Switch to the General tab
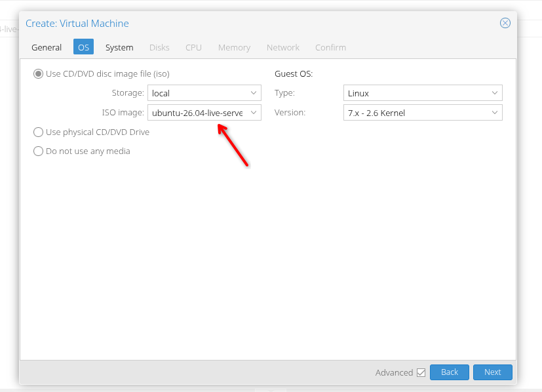This screenshot has height=392, width=542. 47,47
